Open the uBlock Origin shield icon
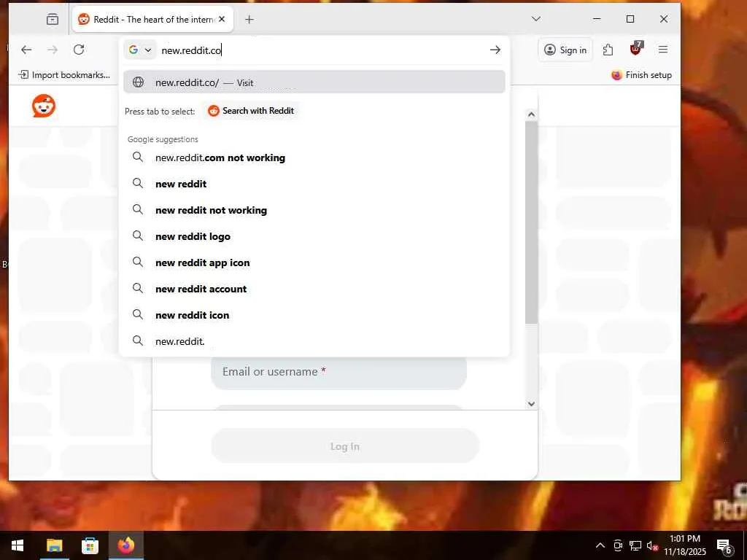This screenshot has height=560, width=747. pyautogui.click(x=636, y=49)
